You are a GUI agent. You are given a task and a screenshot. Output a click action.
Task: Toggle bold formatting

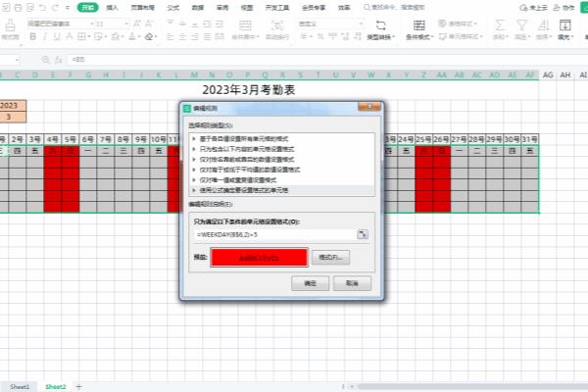tap(33, 37)
